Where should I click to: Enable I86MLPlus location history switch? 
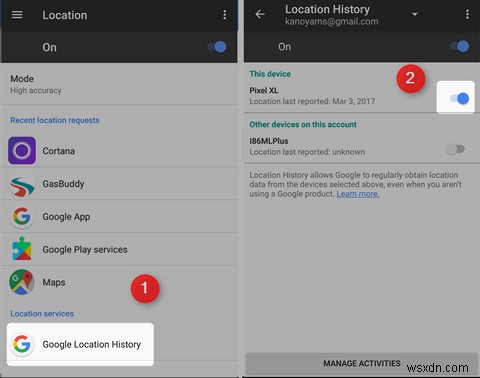[x=456, y=149]
